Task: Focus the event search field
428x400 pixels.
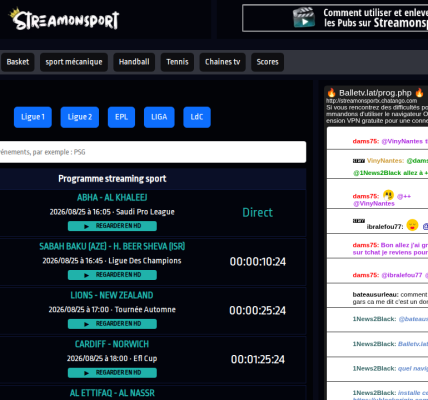Action: click(152, 152)
